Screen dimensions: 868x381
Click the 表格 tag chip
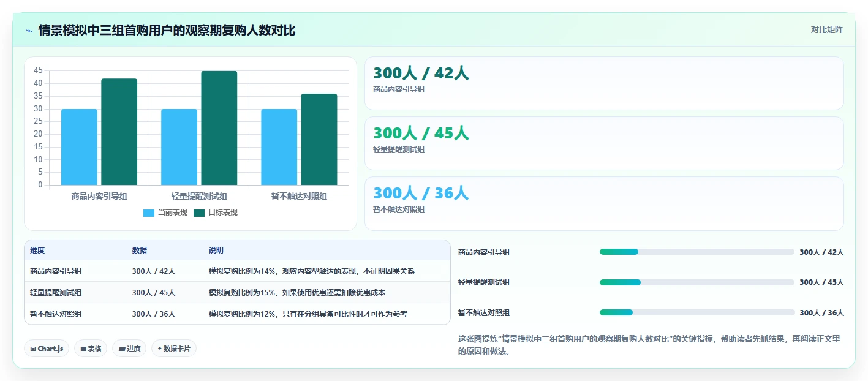(x=91, y=349)
